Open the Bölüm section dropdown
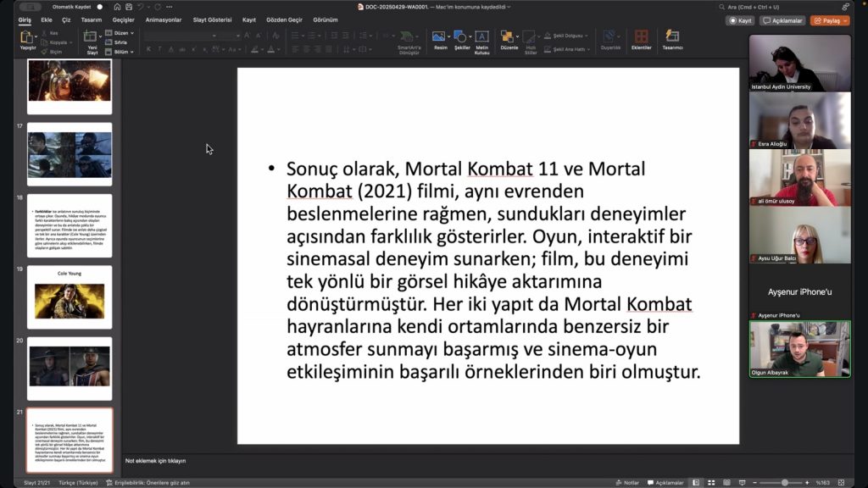 120,52
